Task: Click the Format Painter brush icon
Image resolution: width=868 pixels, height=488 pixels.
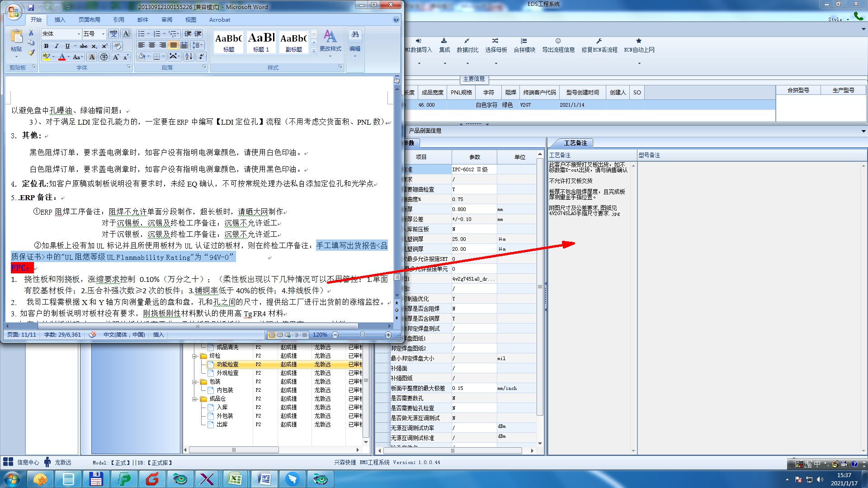Action: pyautogui.click(x=31, y=53)
